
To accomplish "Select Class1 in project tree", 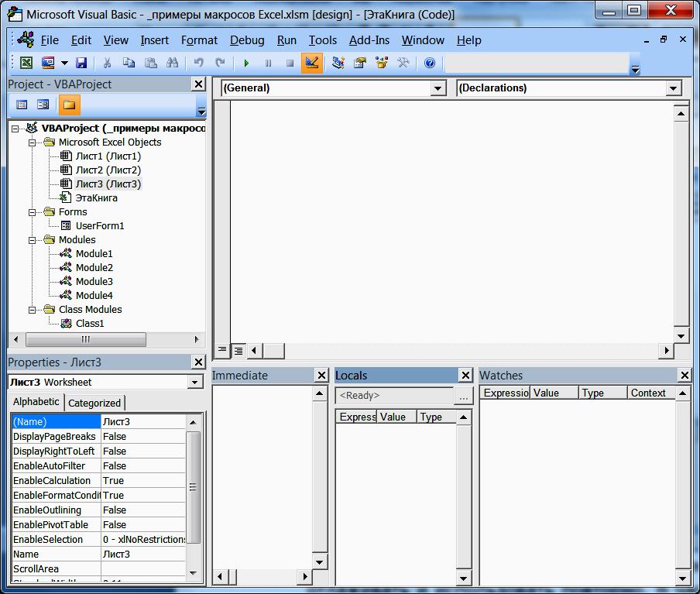I will pos(90,324).
